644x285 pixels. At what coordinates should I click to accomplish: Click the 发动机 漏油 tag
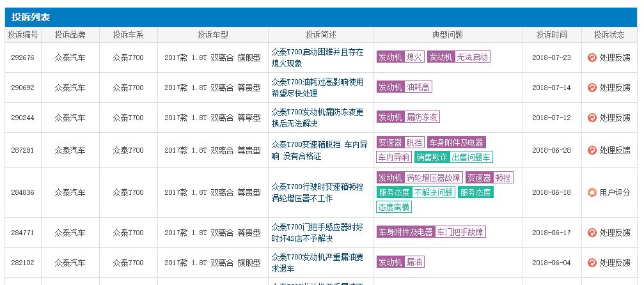(400, 262)
